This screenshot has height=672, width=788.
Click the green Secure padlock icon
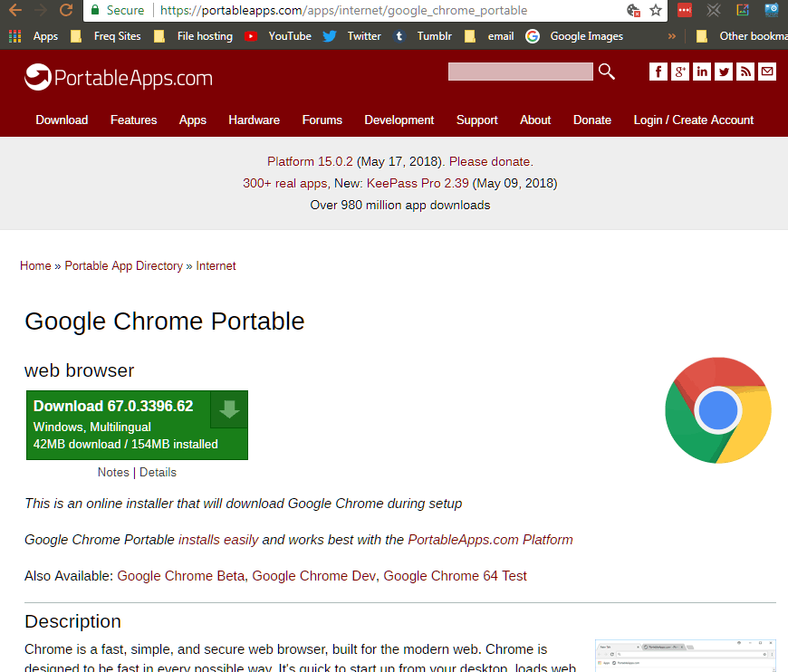pos(95,10)
